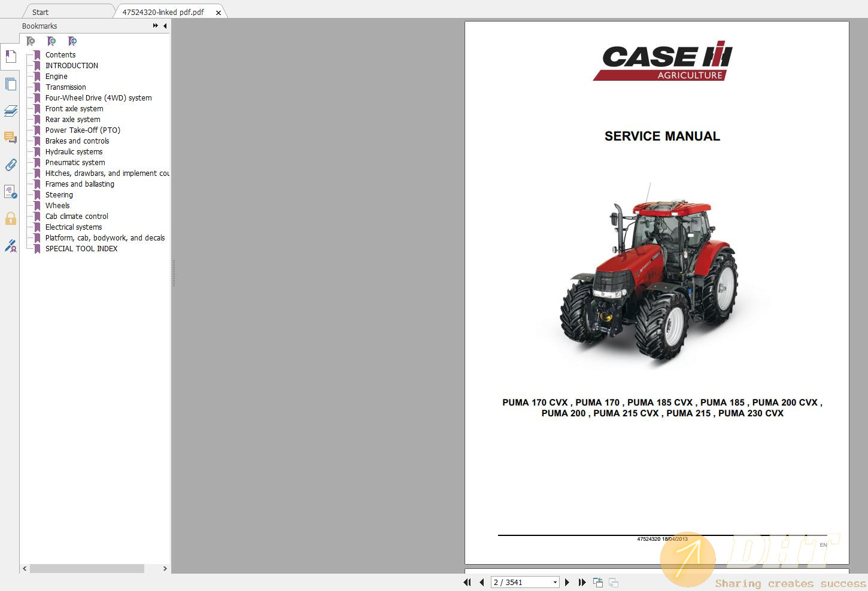This screenshot has height=591, width=868.
Task: Open the page number dropdown arrow
Action: pyautogui.click(x=554, y=582)
